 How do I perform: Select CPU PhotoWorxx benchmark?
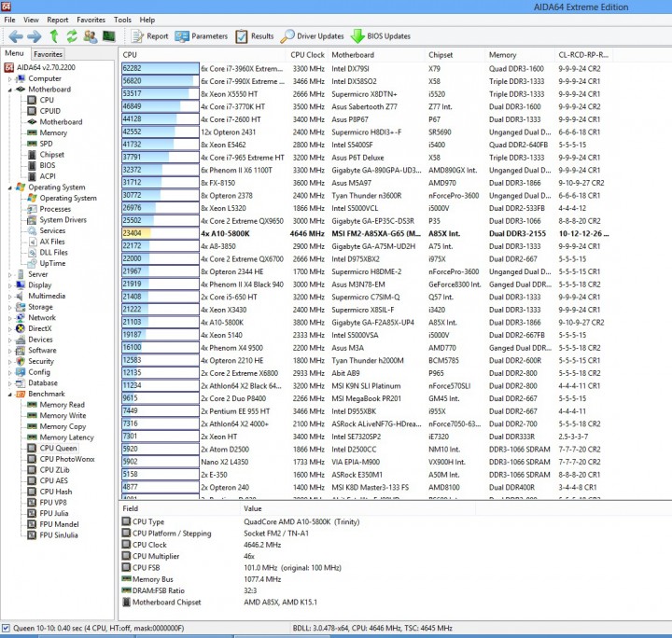[67, 459]
